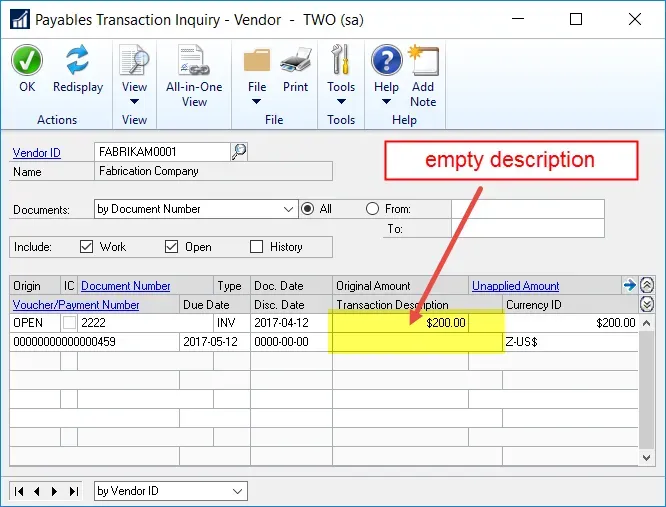Open the Documents by Document Number dropdown
Viewport: 666px width, 507px height.
point(289,209)
